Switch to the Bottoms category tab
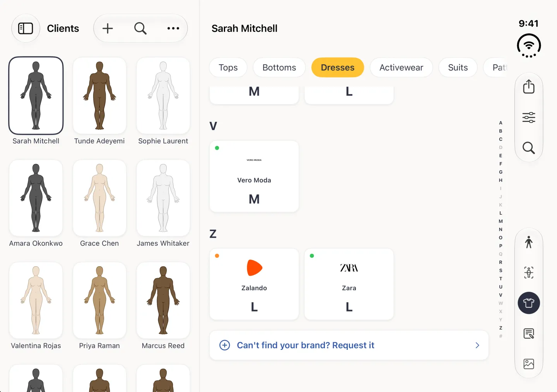557x392 pixels. (x=279, y=67)
